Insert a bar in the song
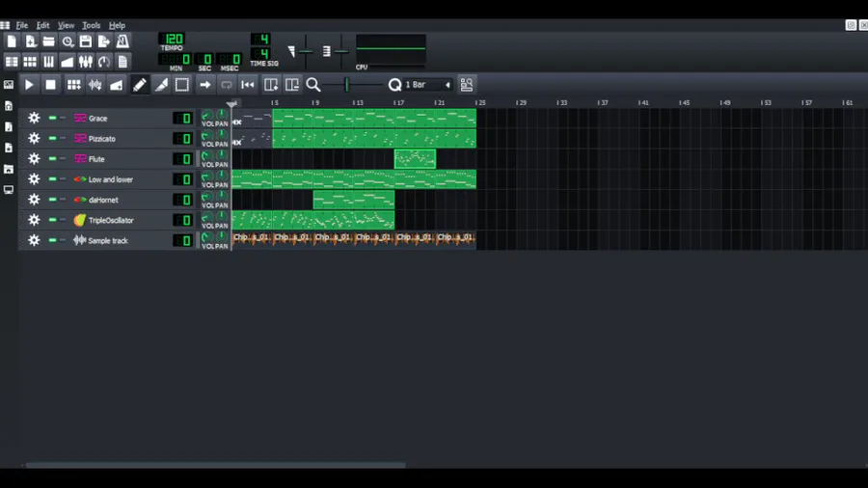The height and width of the screenshot is (488, 868). (271, 85)
